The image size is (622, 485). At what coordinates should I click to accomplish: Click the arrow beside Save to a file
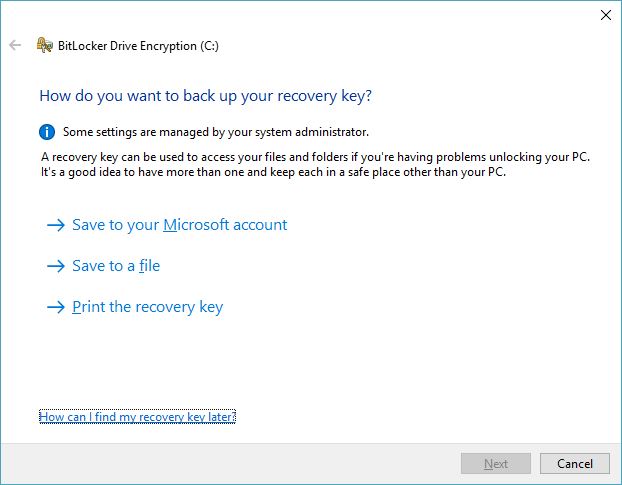pos(56,266)
